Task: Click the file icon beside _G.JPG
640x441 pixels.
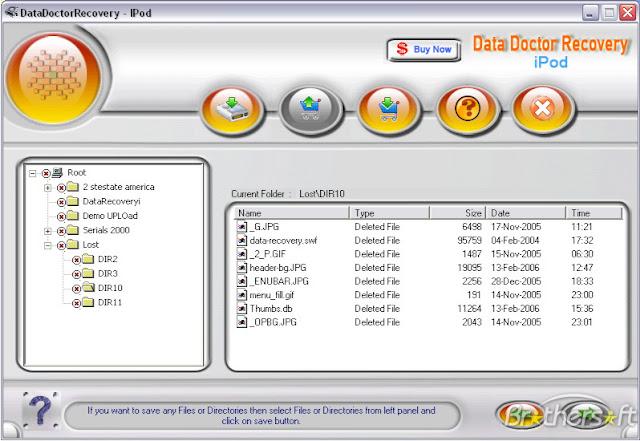Action: [242, 227]
